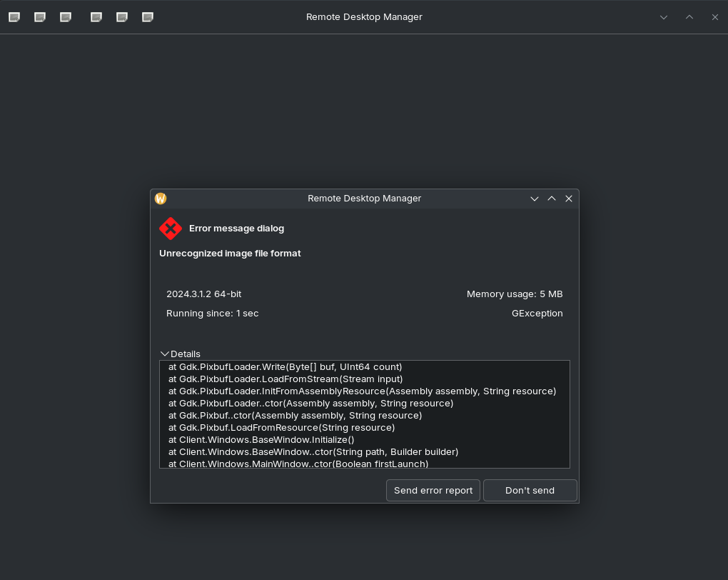Click the sixth placeholder toolbar icon from the left
This screenshot has height=580, width=728.
click(x=148, y=17)
